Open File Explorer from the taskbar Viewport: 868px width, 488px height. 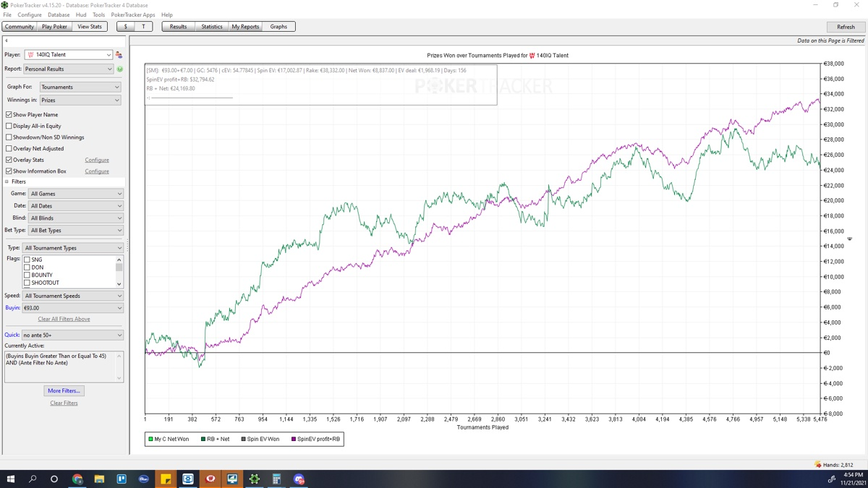[99, 479]
